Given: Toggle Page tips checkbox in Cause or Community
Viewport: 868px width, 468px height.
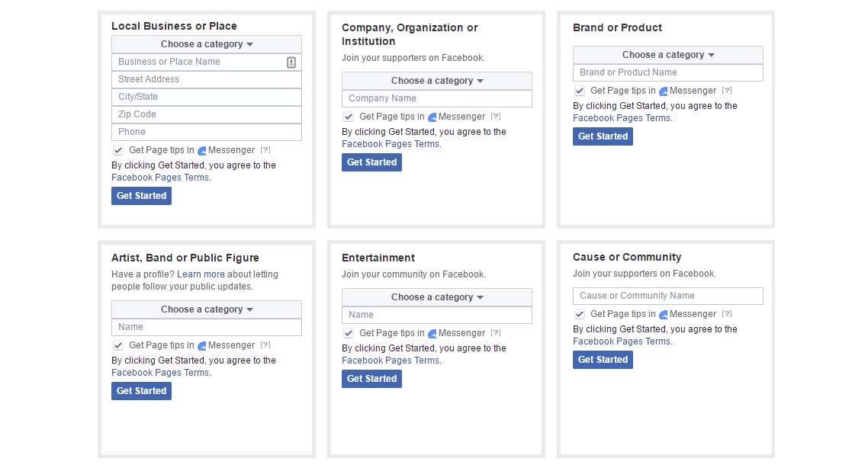Looking at the screenshot, I should [x=579, y=314].
